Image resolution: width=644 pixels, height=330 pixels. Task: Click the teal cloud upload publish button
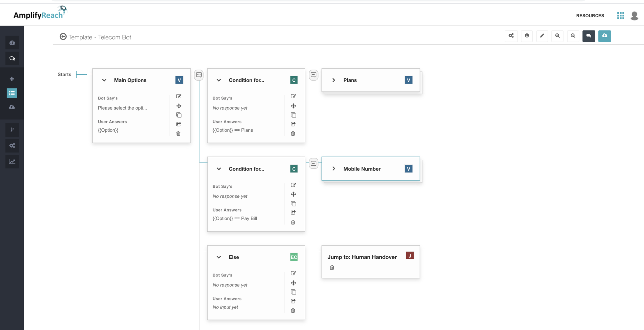604,36
